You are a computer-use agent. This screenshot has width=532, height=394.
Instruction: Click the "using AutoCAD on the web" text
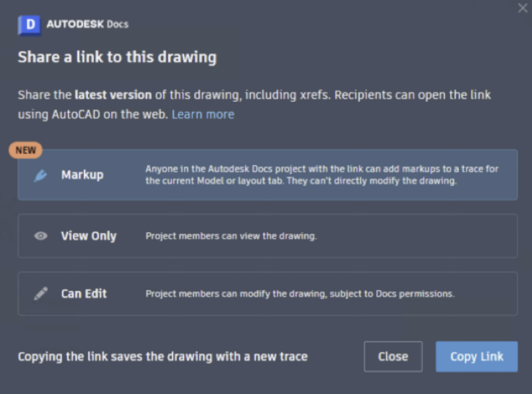tap(92, 114)
